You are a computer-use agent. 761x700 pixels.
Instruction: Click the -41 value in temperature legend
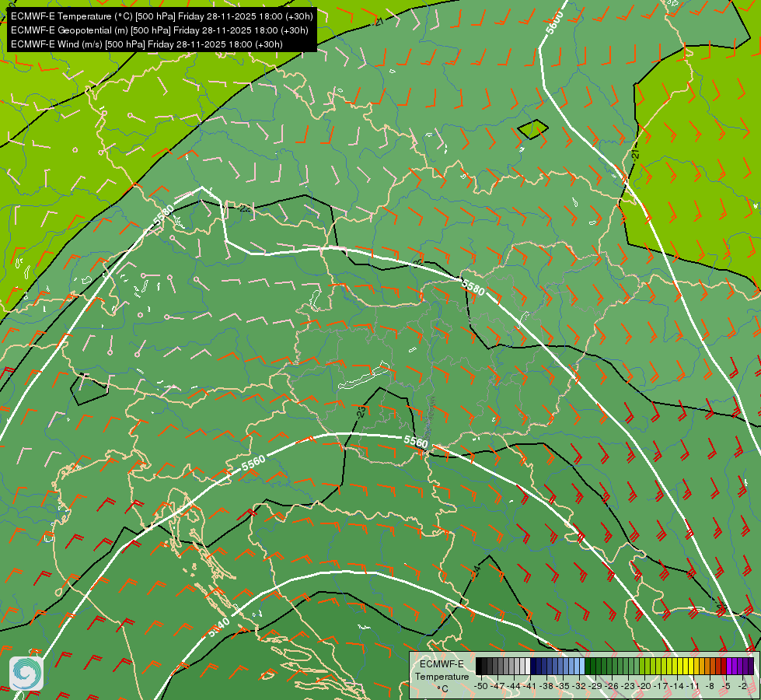click(530, 686)
